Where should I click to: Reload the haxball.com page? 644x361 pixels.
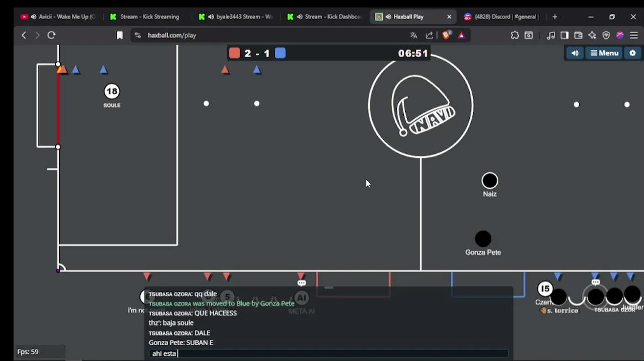pos(51,35)
